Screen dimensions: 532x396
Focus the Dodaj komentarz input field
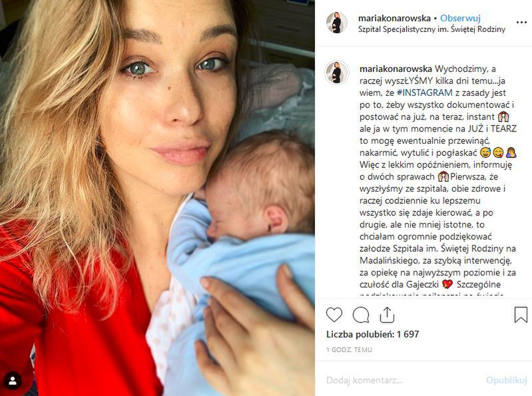click(400, 381)
